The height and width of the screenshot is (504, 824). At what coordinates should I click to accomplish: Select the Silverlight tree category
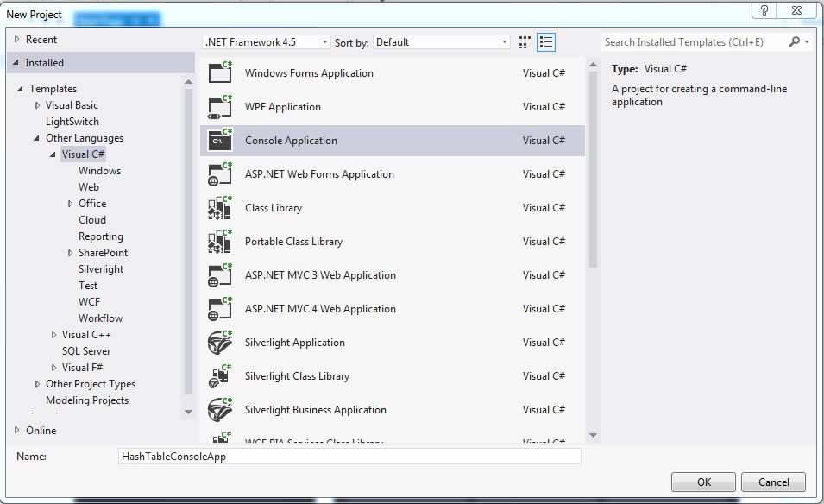(101, 269)
